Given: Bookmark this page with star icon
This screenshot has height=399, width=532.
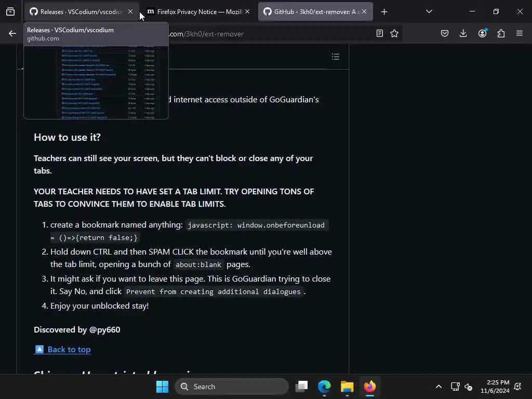Looking at the screenshot, I should [x=394, y=33].
